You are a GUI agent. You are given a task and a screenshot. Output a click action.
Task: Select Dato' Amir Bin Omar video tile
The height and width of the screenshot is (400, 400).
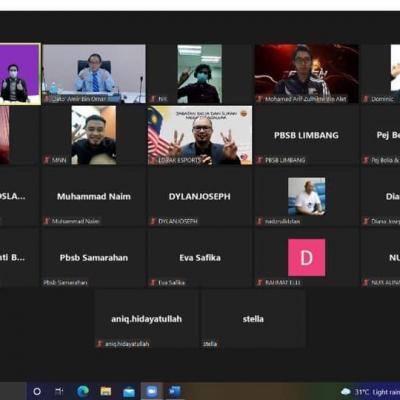pyautogui.click(x=94, y=74)
